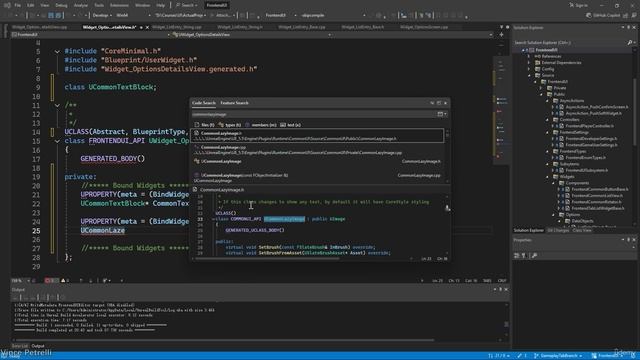Image resolution: width=640 pixels, height=360 pixels.
Task: Open UWidget_OptionsDetailsView navigation dropdown
Action: click(252, 35)
